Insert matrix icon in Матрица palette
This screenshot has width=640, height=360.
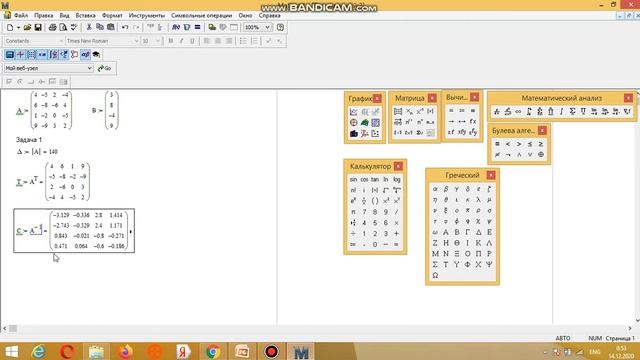click(398, 111)
